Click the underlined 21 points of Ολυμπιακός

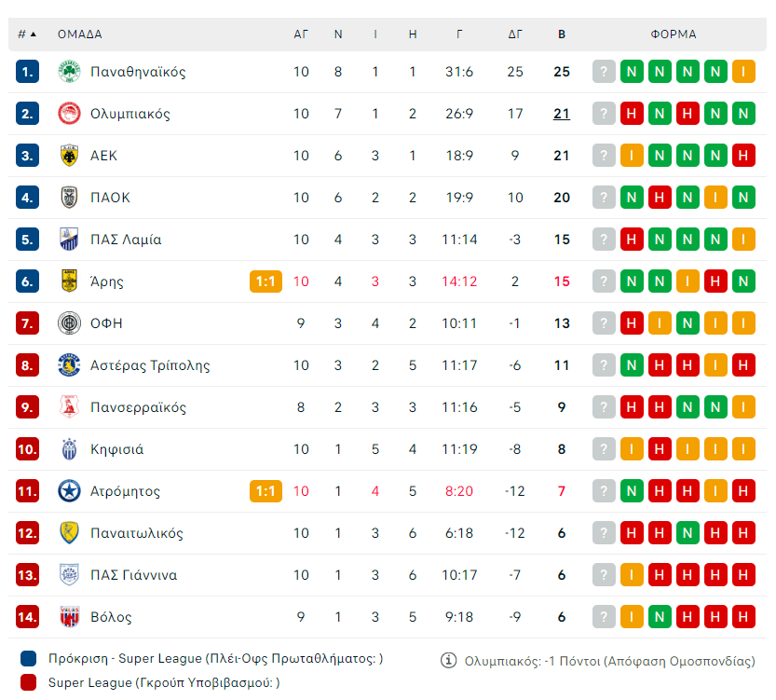pos(561,114)
